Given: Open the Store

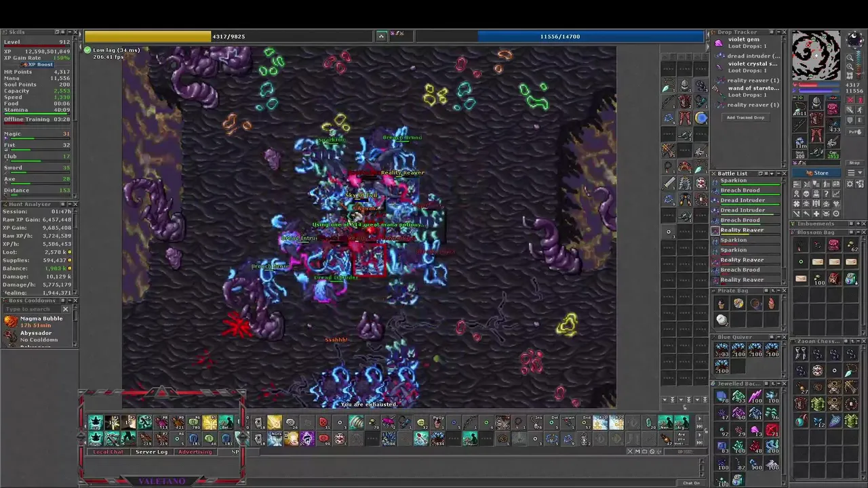Looking at the screenshot, I should pyautogui.click(x=816, y=173).
